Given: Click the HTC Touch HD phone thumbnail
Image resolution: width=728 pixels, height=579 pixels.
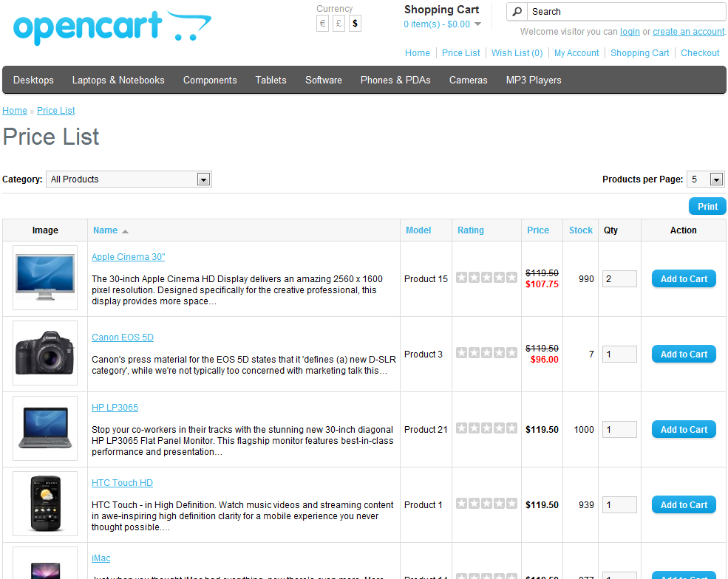Looking at the screenshot, I should [x=45, y=504].
